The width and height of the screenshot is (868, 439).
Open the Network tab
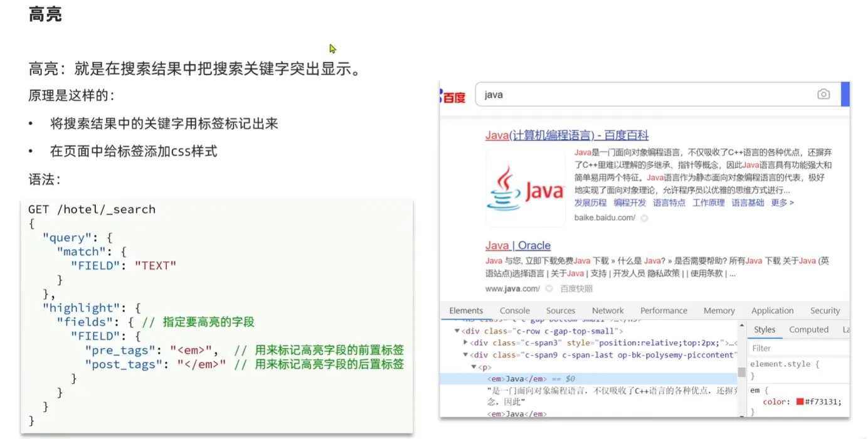tap(607, 310)
